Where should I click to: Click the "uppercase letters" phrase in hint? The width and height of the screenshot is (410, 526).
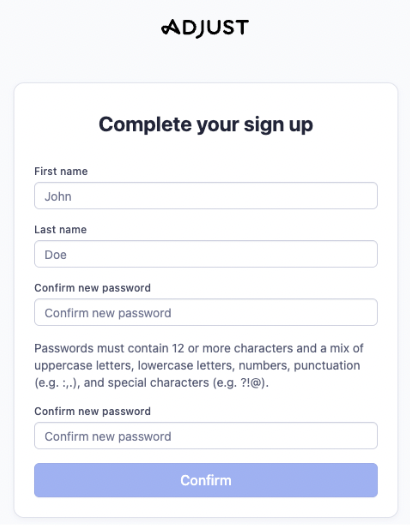[x=83, y=366]
